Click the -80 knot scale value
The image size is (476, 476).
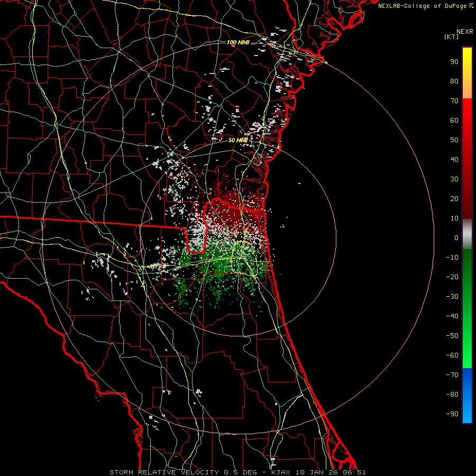tap(452, 395)
